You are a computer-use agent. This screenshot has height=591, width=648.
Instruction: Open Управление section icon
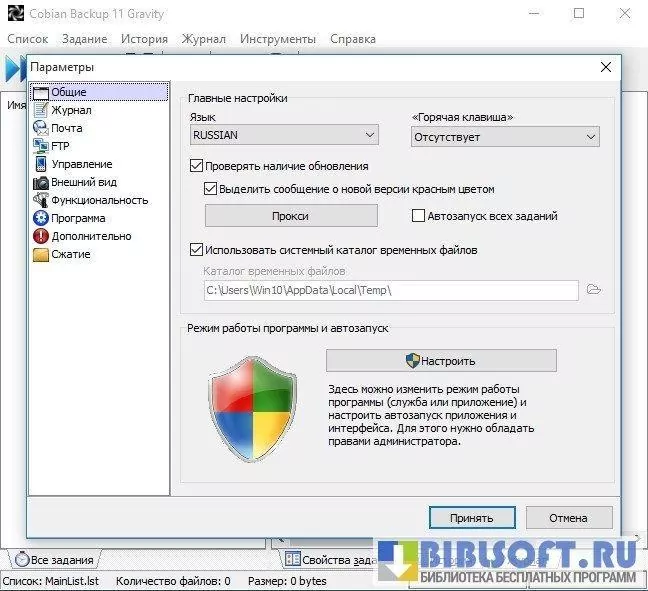tap(41, 164)
